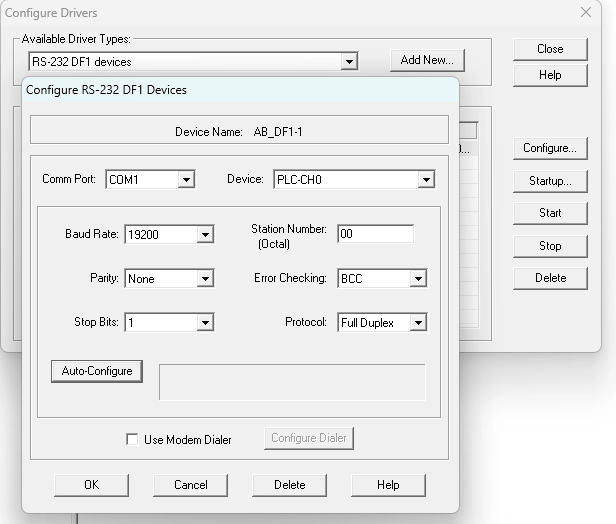616x524 pixels.
Task: Cancel the DF1 device configuration
Action: pos(191,485)
